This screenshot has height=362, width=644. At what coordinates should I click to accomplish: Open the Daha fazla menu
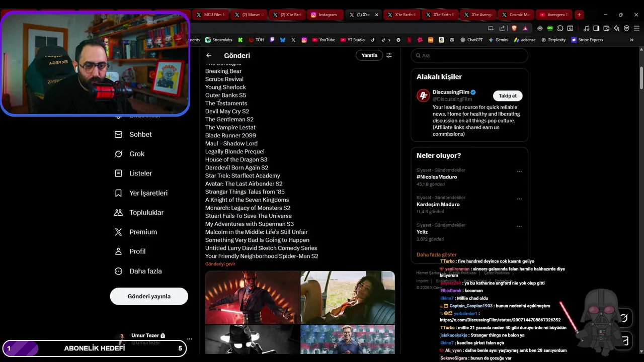click(138, 271)
